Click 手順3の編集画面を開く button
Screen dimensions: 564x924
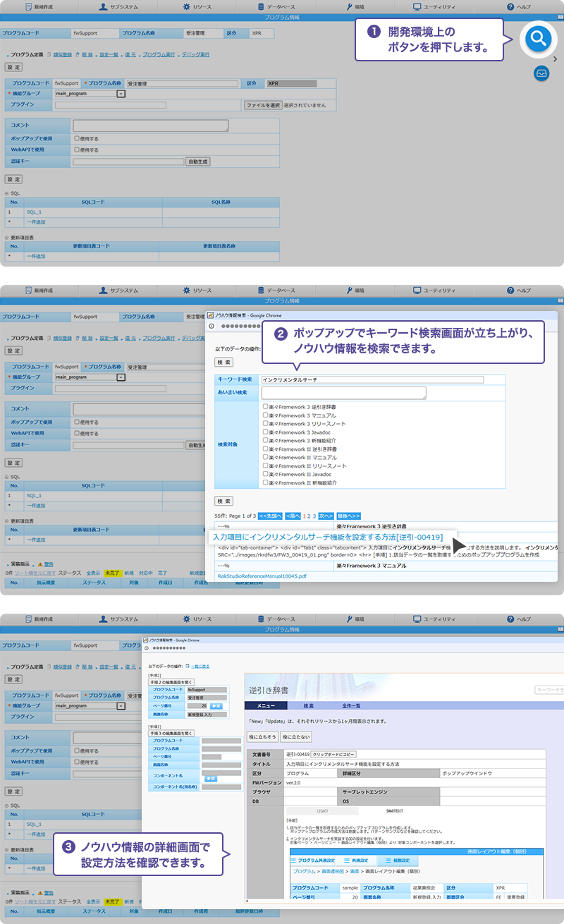[x=171, y=733]
